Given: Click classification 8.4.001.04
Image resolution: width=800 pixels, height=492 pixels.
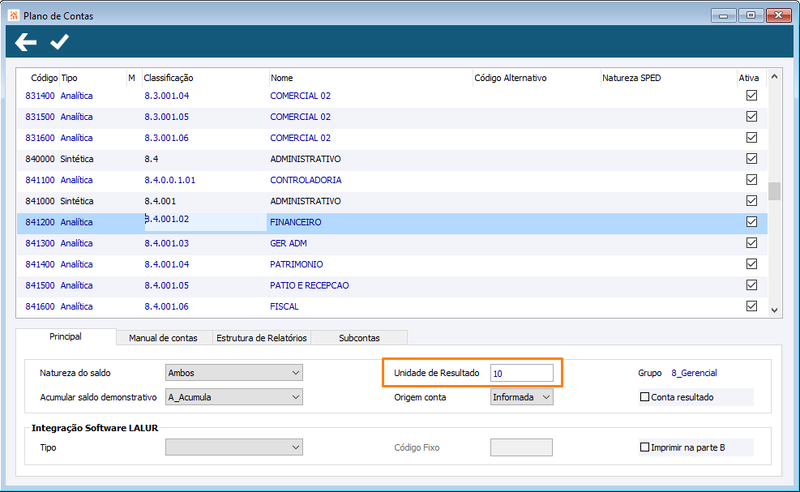Looking at the screenshot, I should click(x=166, y=264).
